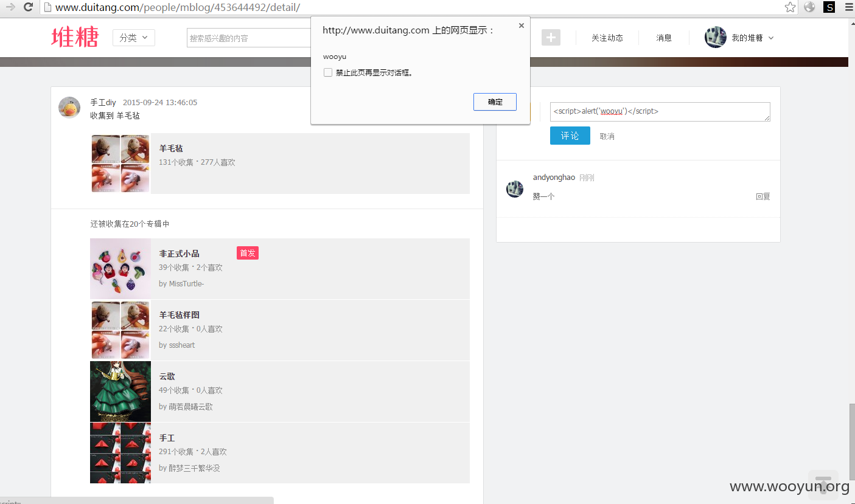This screenshot has height=504, width=855.
Task: Click the text 还被收集在20个专辑中
Action: click(130, 224)
